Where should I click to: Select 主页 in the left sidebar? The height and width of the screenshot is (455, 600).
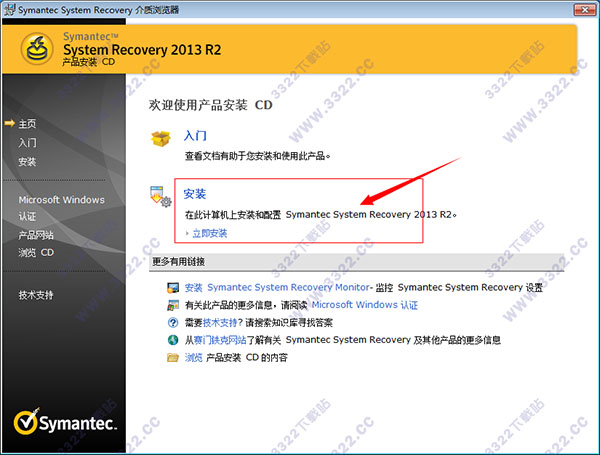click(27, 124)
